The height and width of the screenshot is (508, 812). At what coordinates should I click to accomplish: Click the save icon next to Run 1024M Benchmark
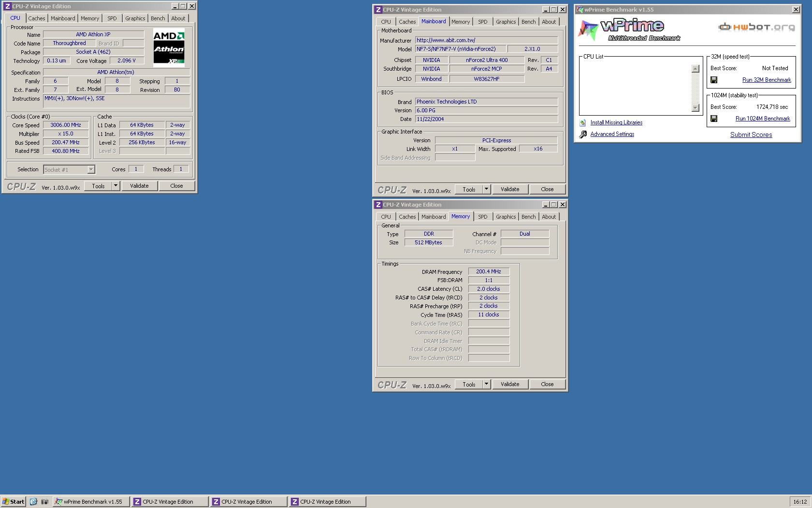(x=714, y=119)
